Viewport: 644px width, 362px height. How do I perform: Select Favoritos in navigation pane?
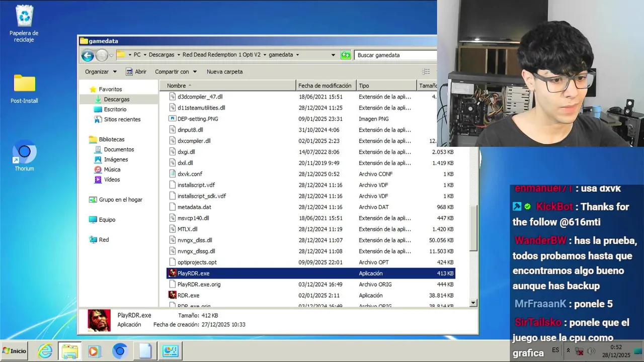[110, 89]
